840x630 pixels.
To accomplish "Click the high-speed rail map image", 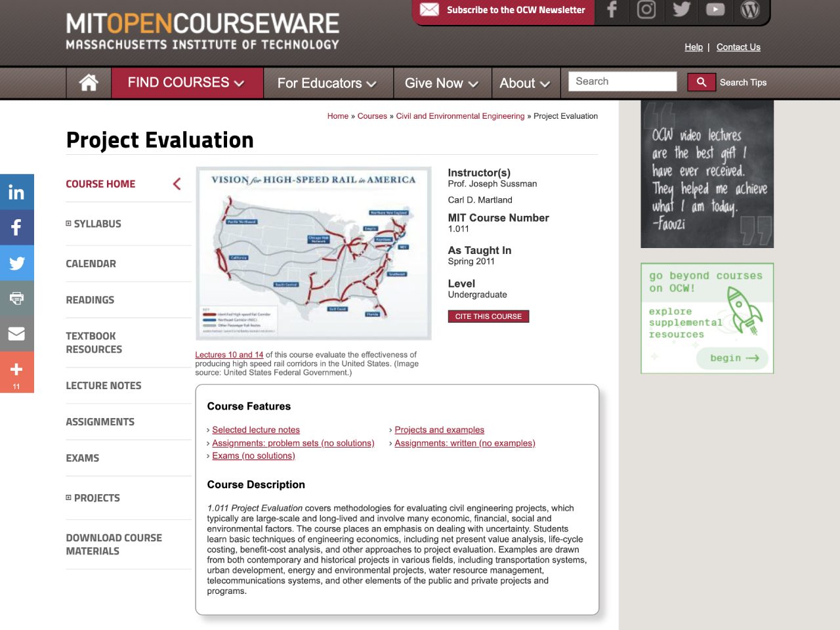I will coord(314,253).
